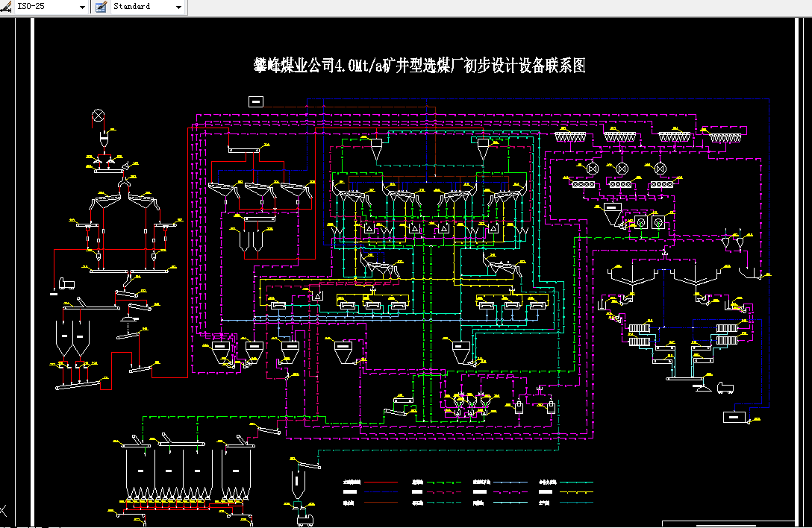Select the solid red line in legend

(x=381, y=482)
